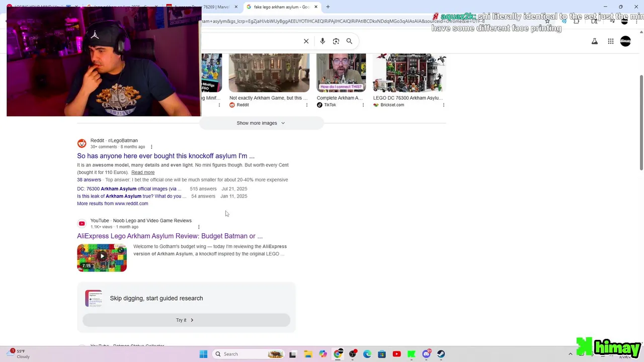Click the page vertical scrollbar
Image resolution: width=644 pixels, height=362 pixels.
point(641,122)
